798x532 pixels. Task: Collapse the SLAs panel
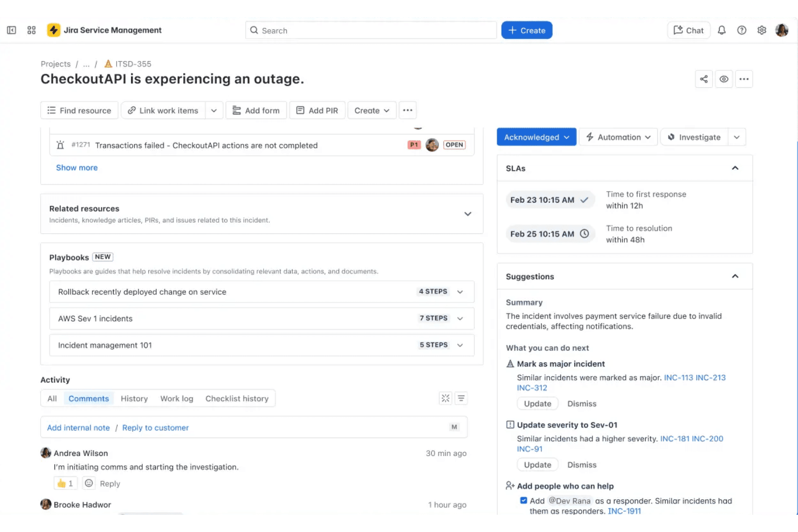[x=735, y=168]
